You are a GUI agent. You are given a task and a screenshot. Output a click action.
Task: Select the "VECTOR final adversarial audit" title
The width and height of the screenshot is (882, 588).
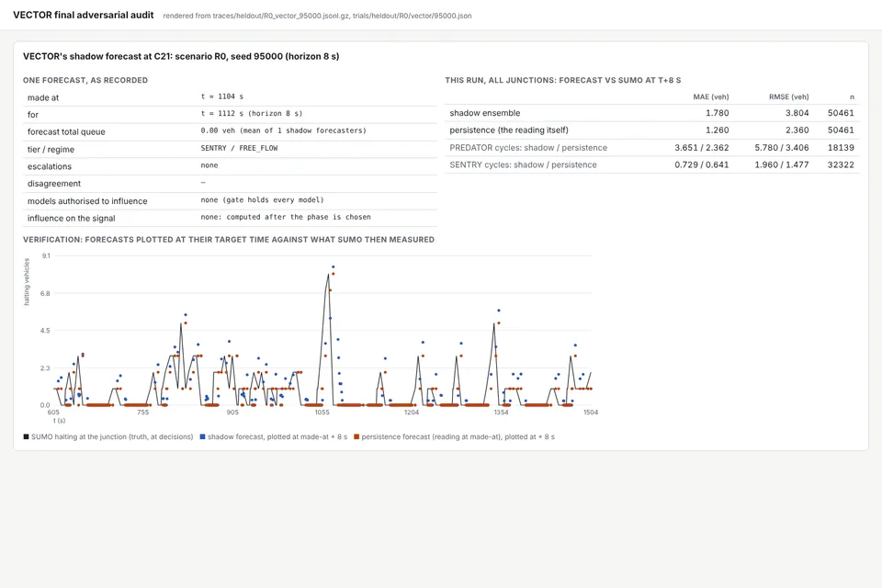click(84, 16)
